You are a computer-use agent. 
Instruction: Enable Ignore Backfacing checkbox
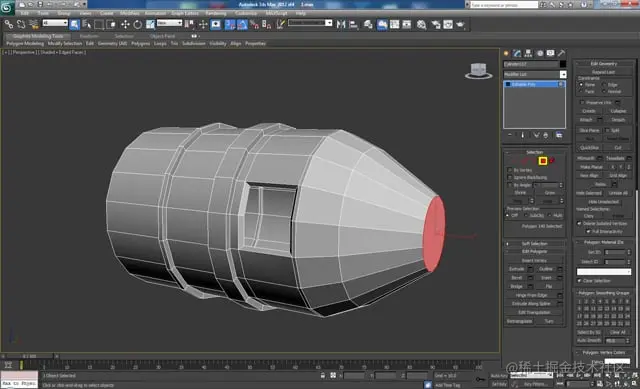coord(509,177)
